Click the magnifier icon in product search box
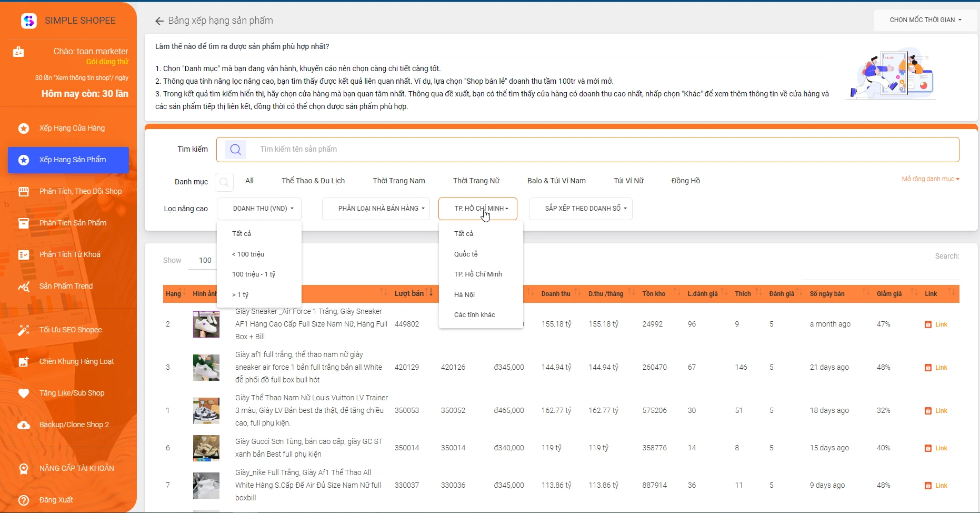Screen dimensions: 980x513 [236, 150]
